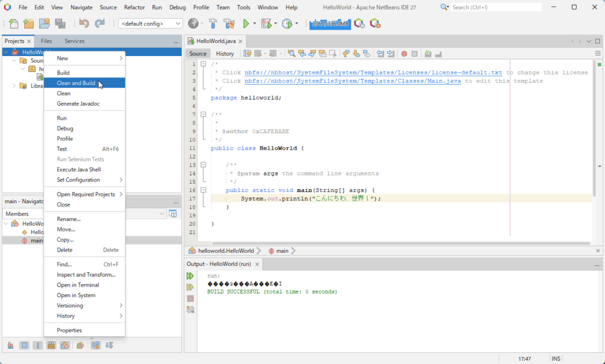The height and width of the screenshot is (364, 605).
Task: Collapse the class Javadoc comment fold
Action: pyautogui.click(x=203, y=114)
